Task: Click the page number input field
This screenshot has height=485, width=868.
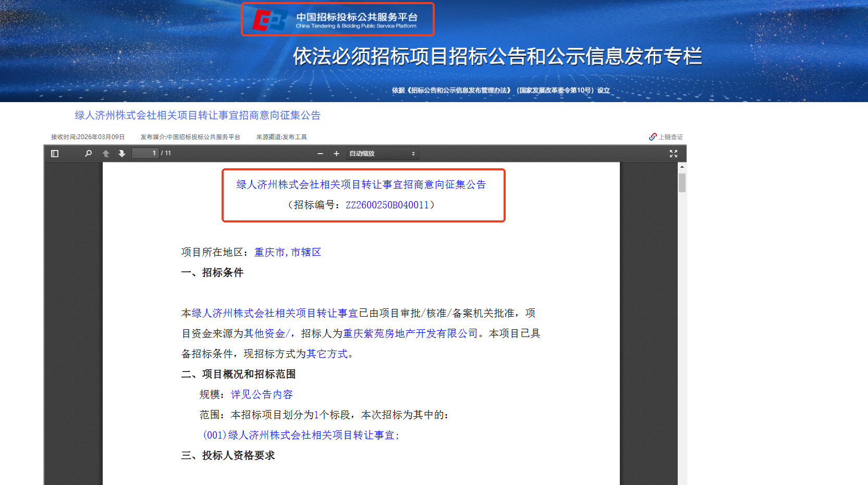Action: coord(145,153)
